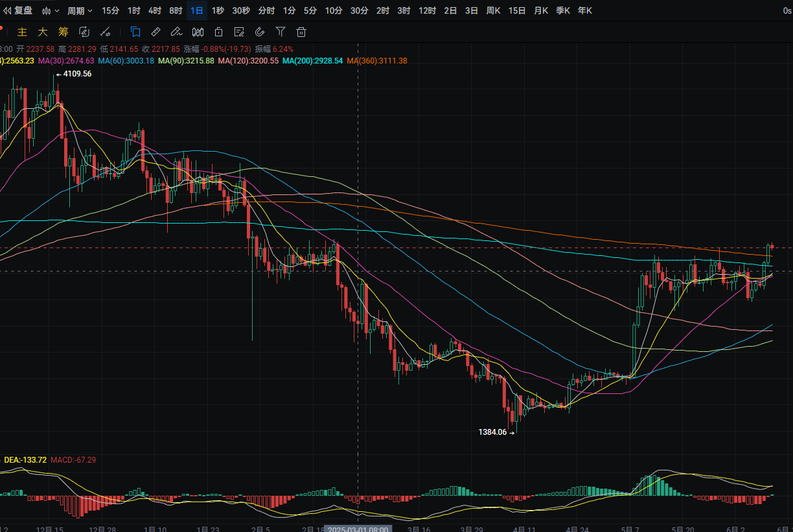The width and height of the screenshot is (793, 532).
Task: Switch to the 1分 timeframe
Action: [290, 10]
